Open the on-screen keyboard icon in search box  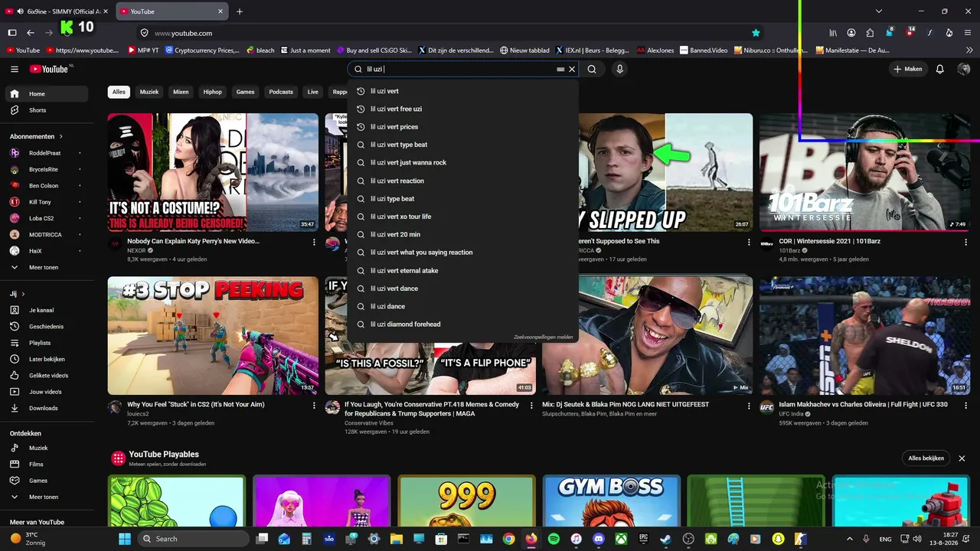(560, 69)
